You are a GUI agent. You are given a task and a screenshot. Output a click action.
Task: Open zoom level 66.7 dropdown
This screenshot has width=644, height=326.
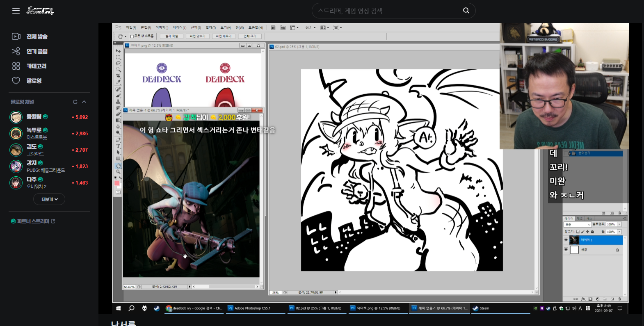(315, 27)
